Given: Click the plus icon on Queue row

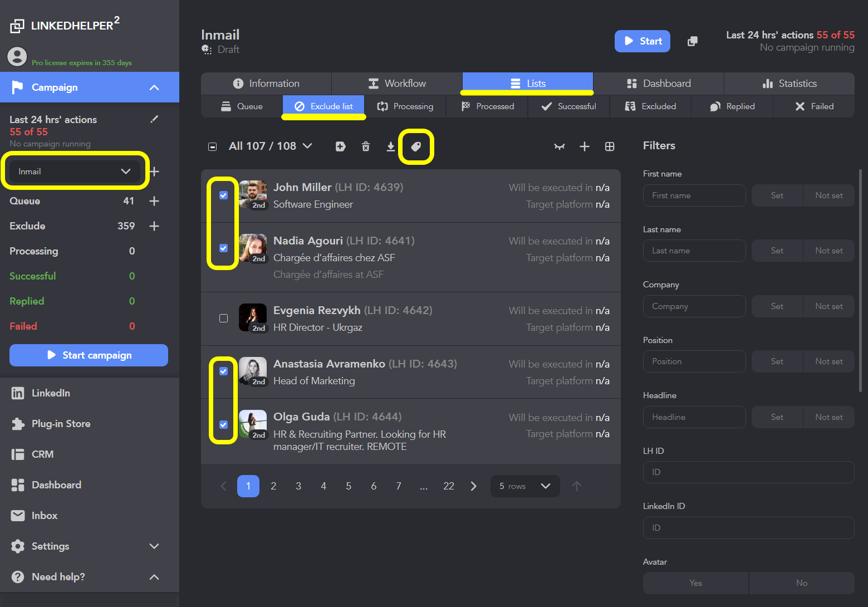Looking at the screenshot, I should pos(154,201).
